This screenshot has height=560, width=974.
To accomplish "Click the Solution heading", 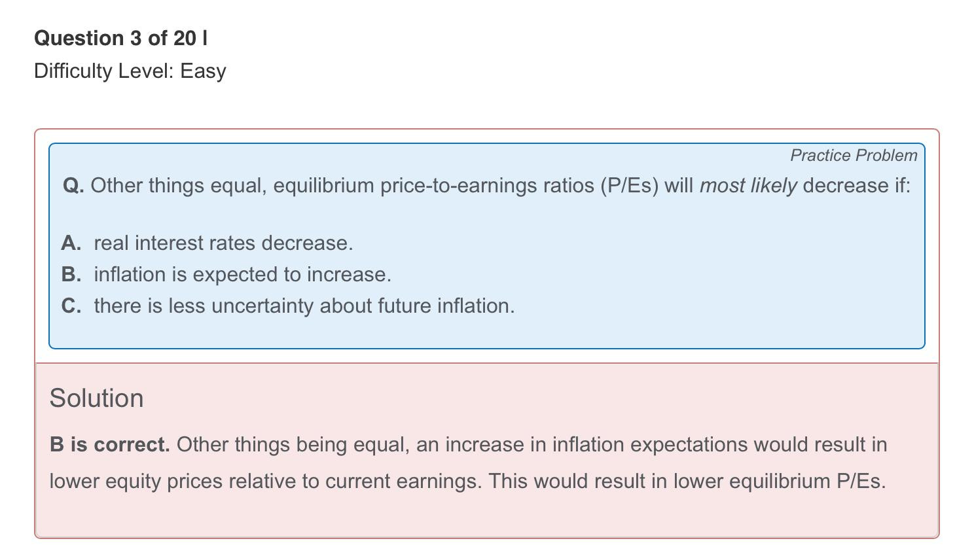I will click(x=96, y=398).
